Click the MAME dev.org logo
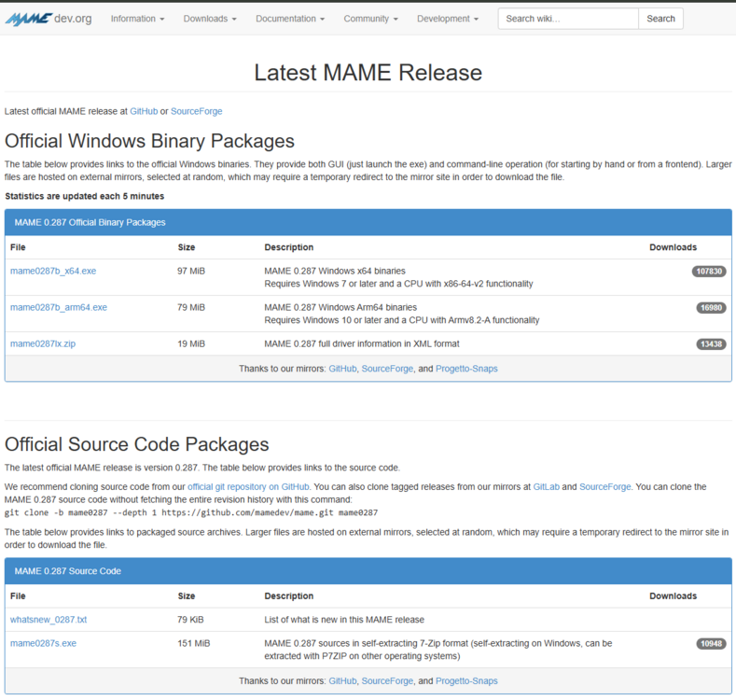Viewport: 736px width, 700px height. point(49,19)
